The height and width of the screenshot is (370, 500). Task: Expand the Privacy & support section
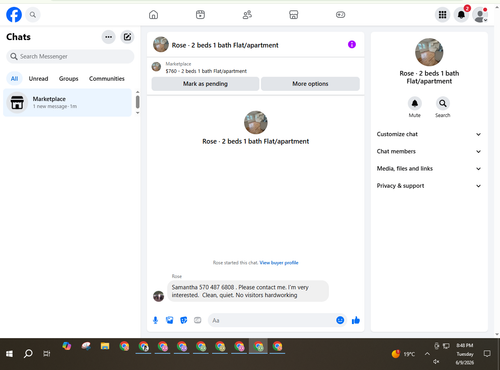point(429,186)
